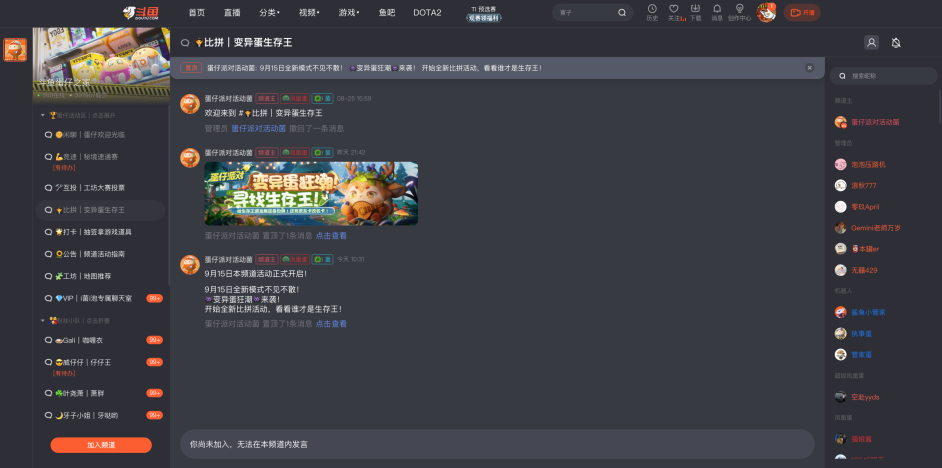Click 蛋仔派对活动菌 avatar on 今天 10:31 message

[190, 264]
